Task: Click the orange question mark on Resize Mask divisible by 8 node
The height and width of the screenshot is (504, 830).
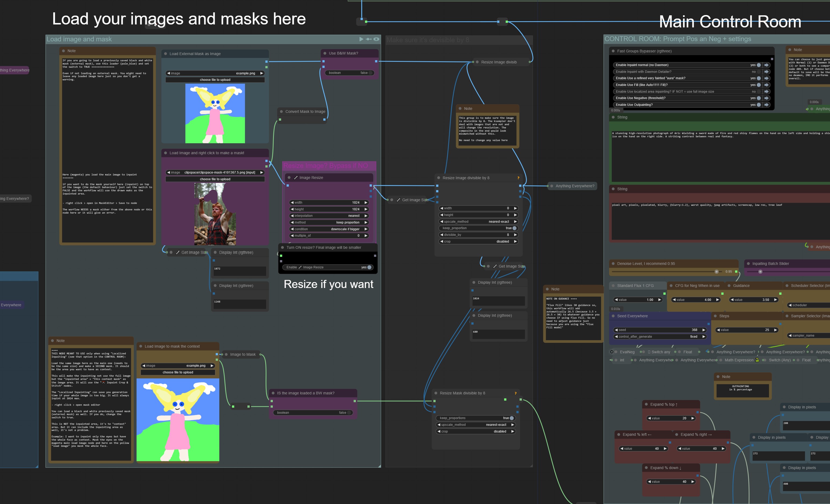Action: click(515, 393)
